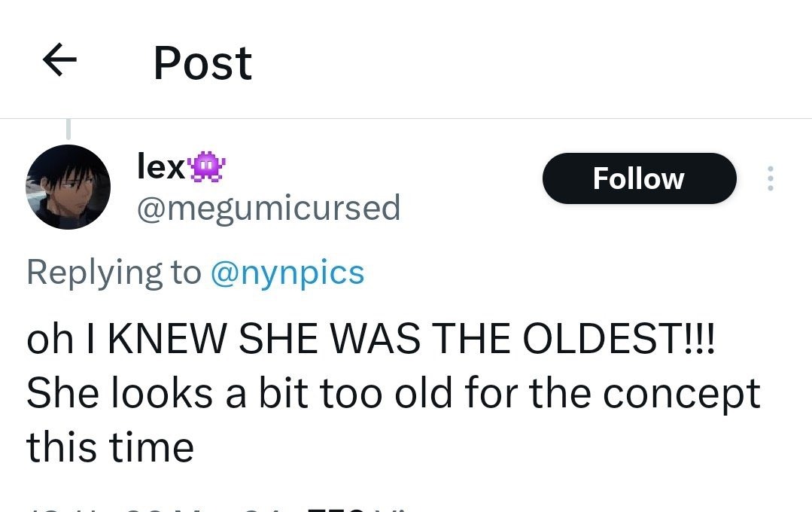Tap the word 'KNEW' in the reply
812x512 pixels.
168,341
